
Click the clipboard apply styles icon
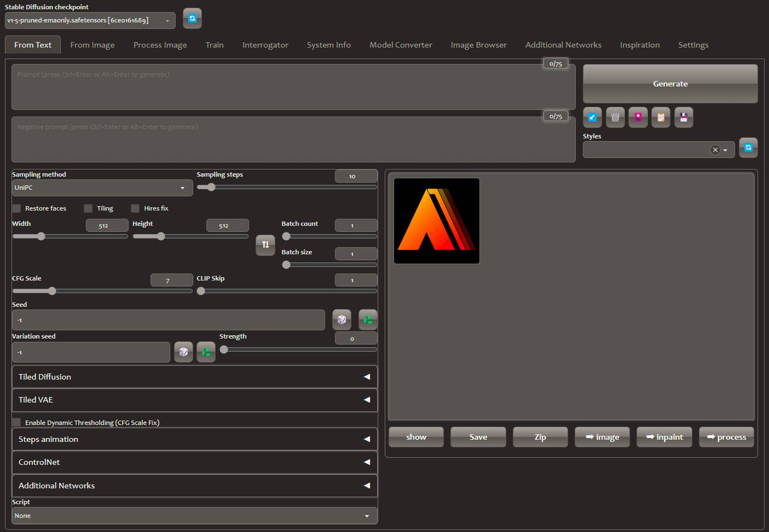(x=661, y=117)
